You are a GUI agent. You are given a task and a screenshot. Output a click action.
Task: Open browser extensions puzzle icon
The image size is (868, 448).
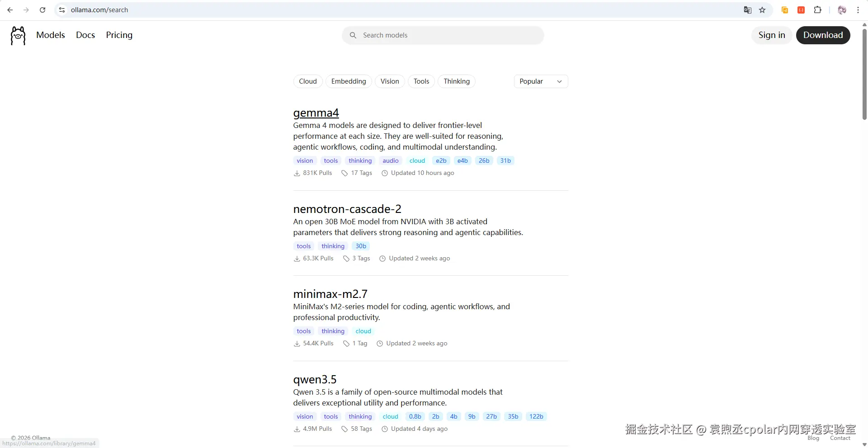coord(817,10)
